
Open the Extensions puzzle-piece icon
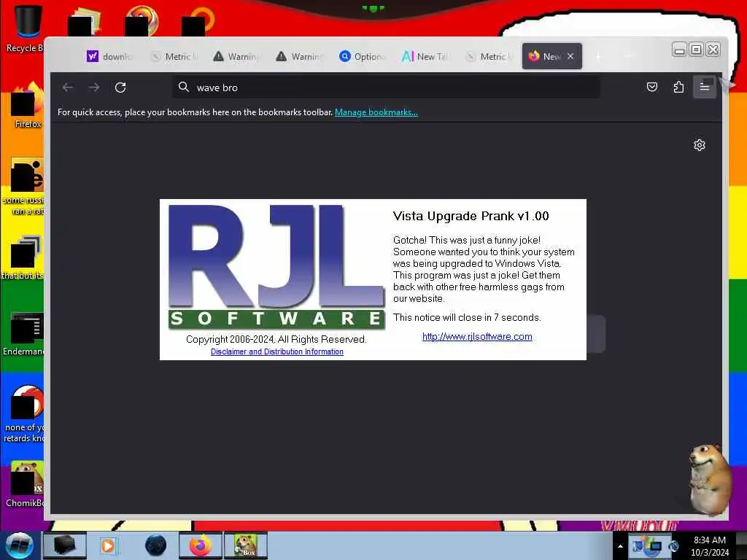coord(678,87)
